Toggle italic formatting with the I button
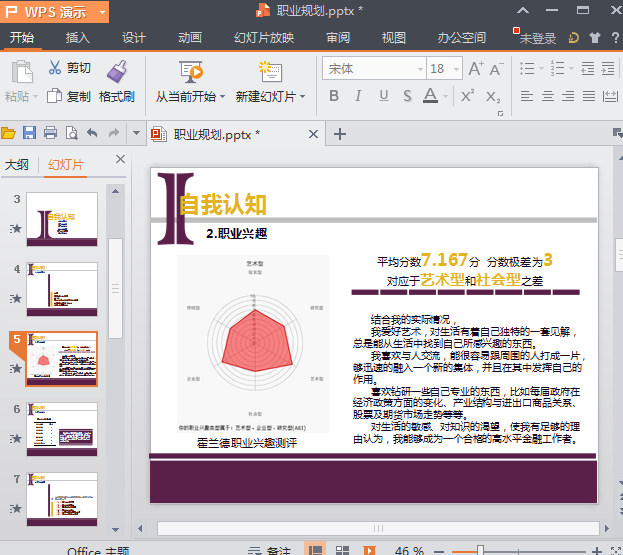The width and height of the screenshot is (623, 555). click(x=359, y=96)
